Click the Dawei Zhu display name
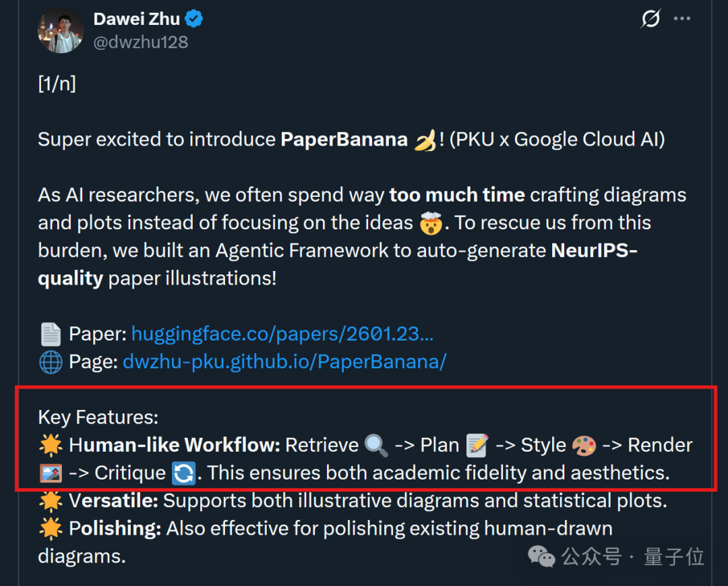728x586 pixels. (x=136, y=19)
